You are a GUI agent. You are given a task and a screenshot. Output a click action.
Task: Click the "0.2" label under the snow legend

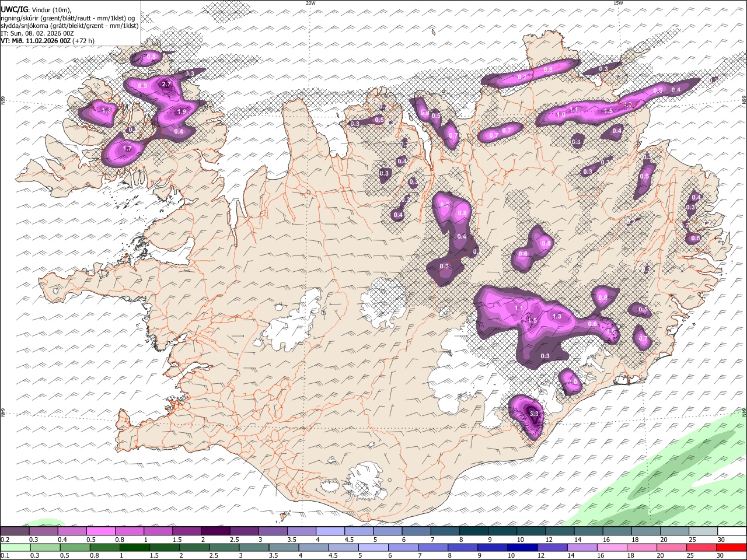[x=5, y=540]
